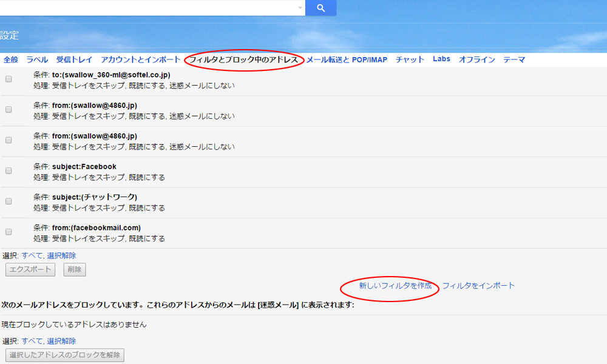Click 選択したアドレスのブロックを解除 button
Image resolution: width=607 pixels, height=364 pixels.
tap(65, 355)
